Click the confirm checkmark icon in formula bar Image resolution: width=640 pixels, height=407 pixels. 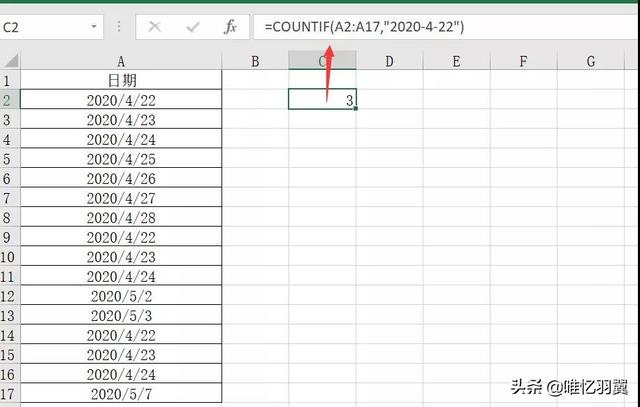coord(193,27)
